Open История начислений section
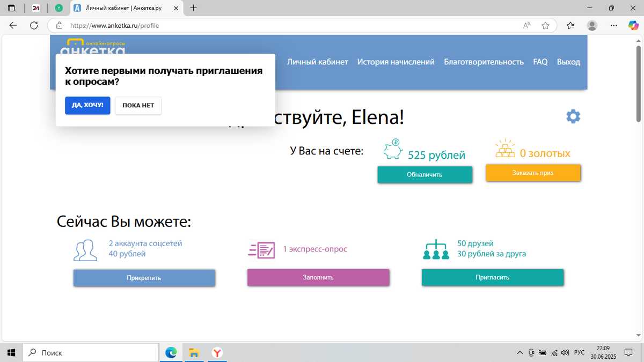This screenshot has width=644, height=362. [396, 62]
